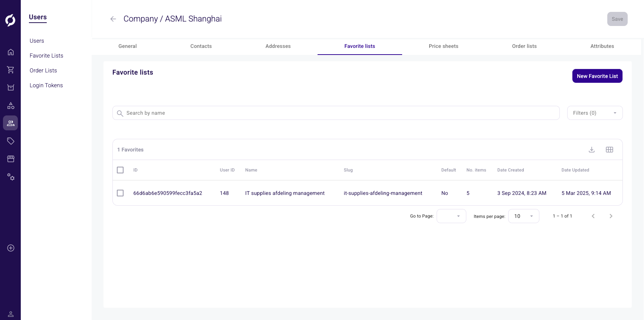
Task: Open the Addresses tab
Action: pos(278,46)
